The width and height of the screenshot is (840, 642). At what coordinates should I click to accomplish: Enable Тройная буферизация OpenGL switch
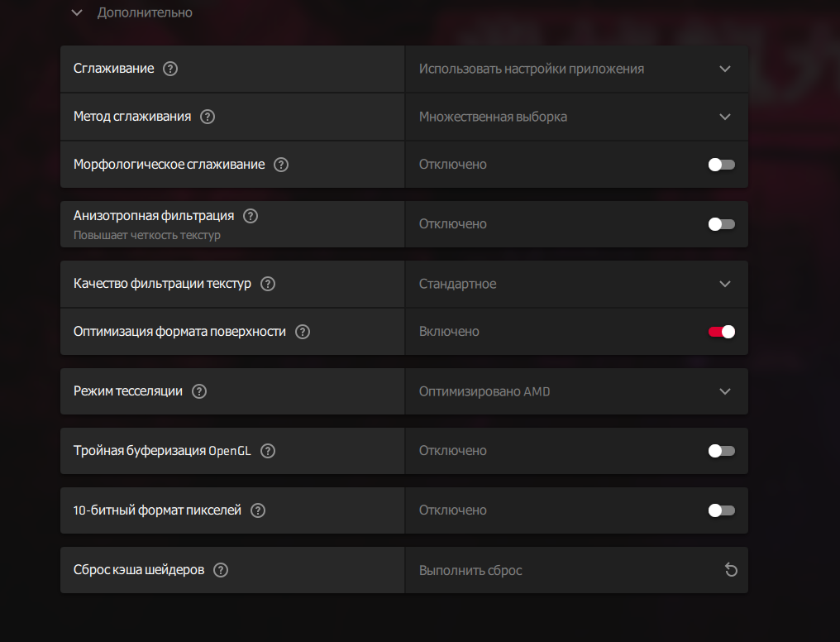721,451
